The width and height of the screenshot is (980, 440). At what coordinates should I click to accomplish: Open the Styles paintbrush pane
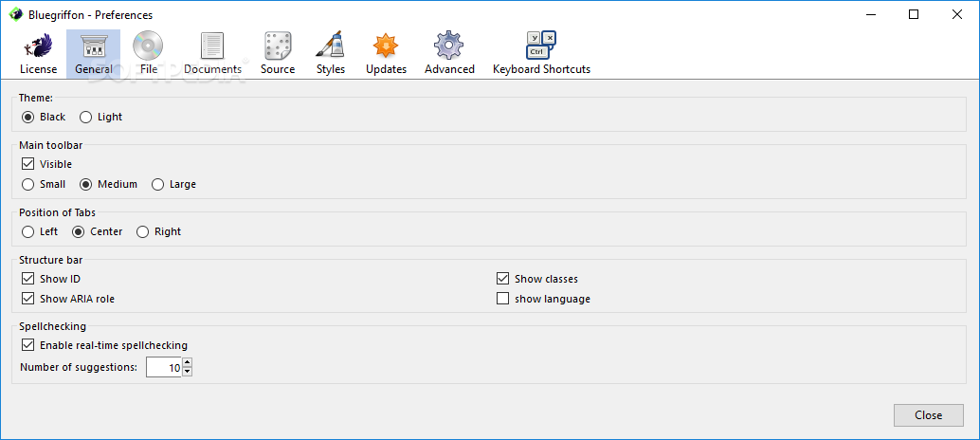pos(330,54)
